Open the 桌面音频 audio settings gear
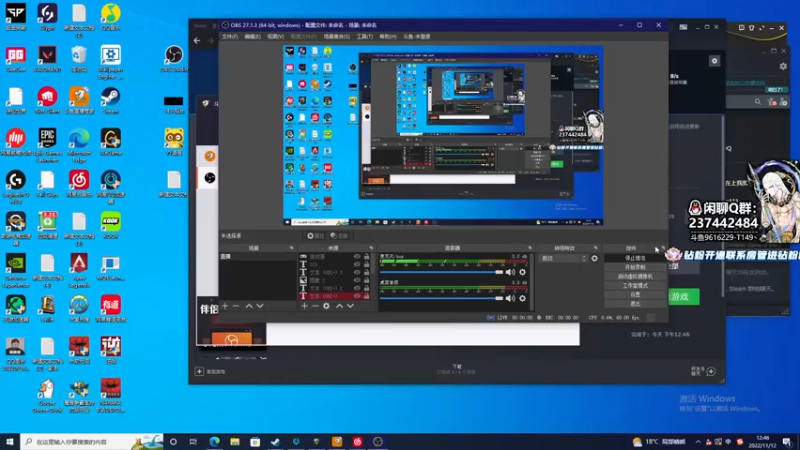The width and height of the screenshot is (800, 450). pyautogui.click(x=522, y=298)
